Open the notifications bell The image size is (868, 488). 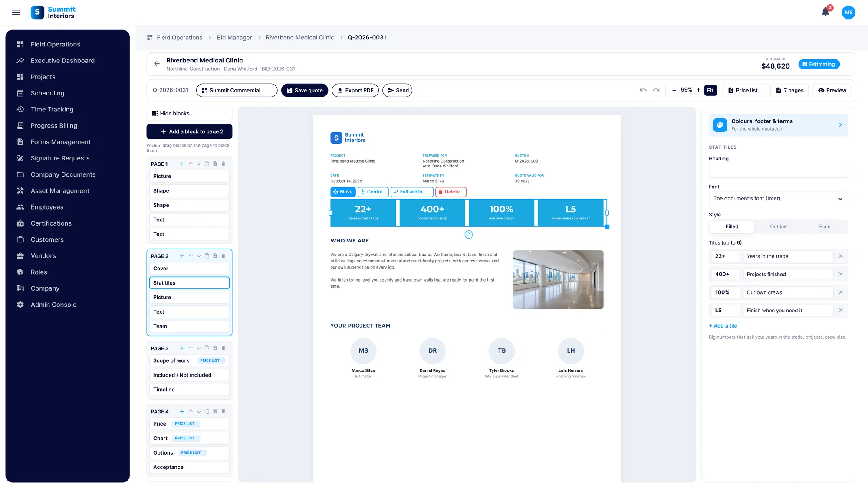coord(825,12)
